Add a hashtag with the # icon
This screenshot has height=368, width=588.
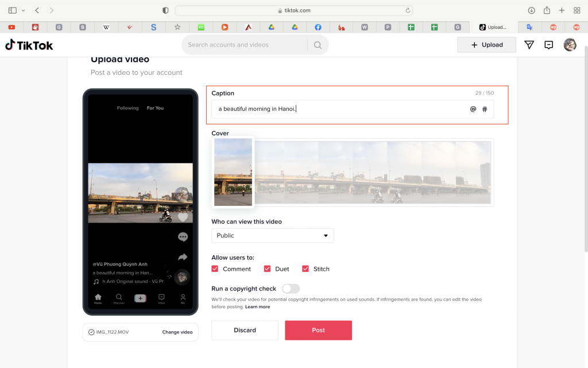point(485,109)
